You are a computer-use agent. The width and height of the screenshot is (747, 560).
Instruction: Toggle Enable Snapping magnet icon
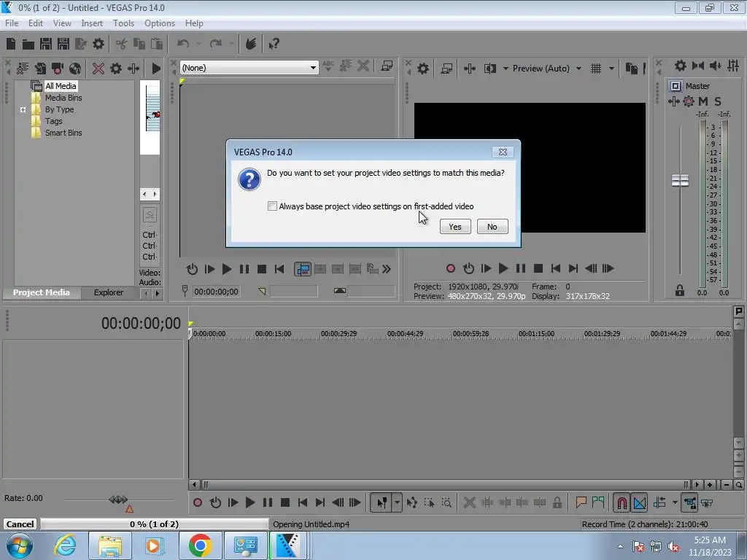pyautogui.click(x=622, y=502)
